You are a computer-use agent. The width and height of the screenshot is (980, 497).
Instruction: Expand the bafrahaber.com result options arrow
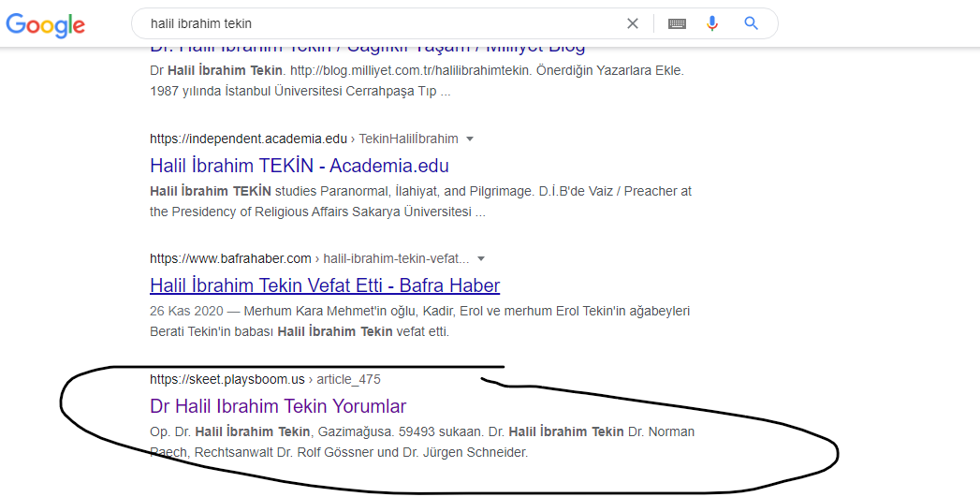pos(480,259)
